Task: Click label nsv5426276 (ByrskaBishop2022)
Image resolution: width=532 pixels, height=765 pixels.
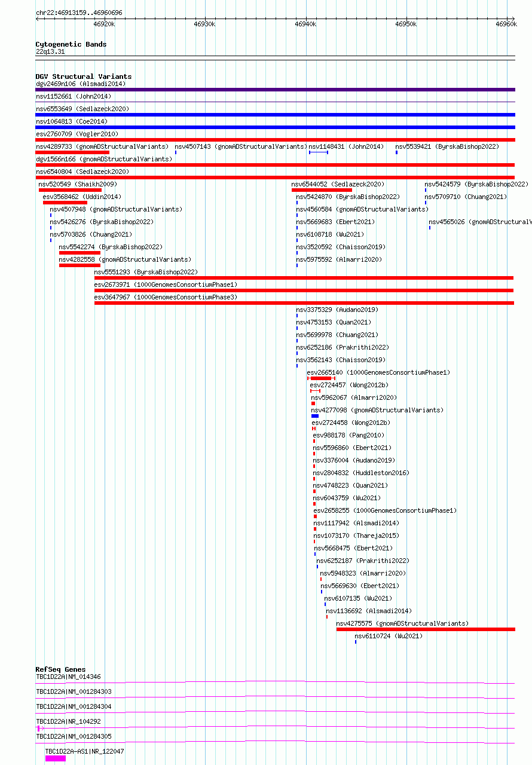Action: click(x=102, y=222)
